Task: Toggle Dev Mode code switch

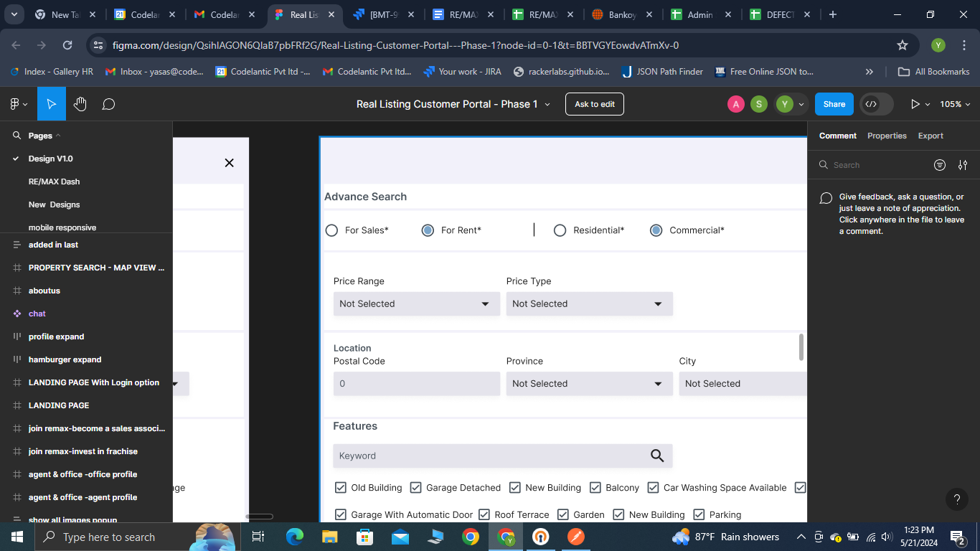Action: [877, 104]
